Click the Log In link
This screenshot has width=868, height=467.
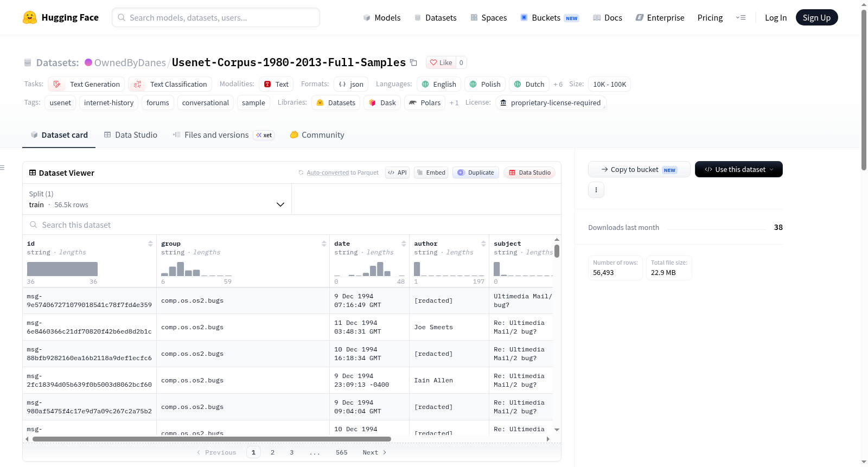coord(776,17)
